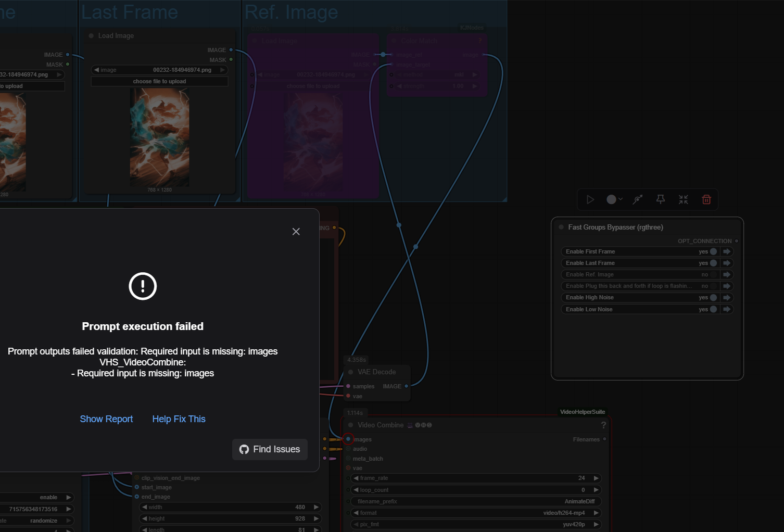Decrease loop_count with left arrow

pos(356,490)
